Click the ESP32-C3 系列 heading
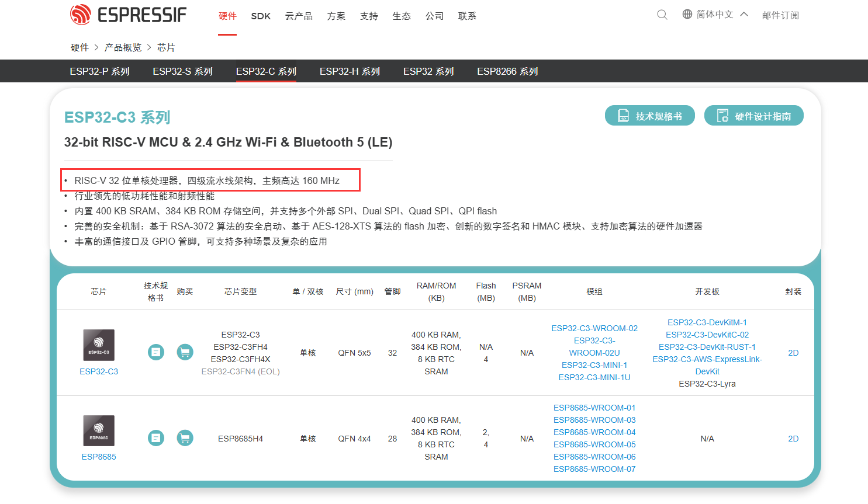The height and width of the screenshot is (504, 868). point(117,117)
